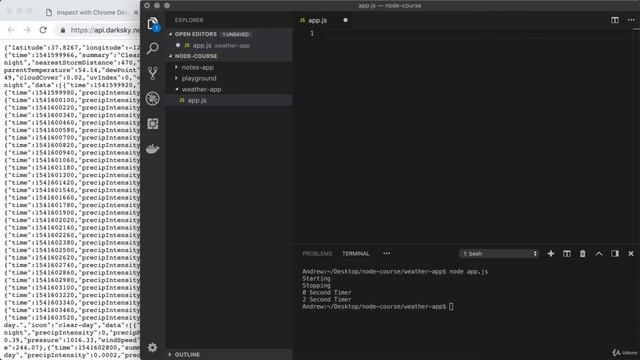Screen dimensions: 640x360
Task: Open the editor More Actions menu
Action: pyautogui.click(x=631, y=20)
